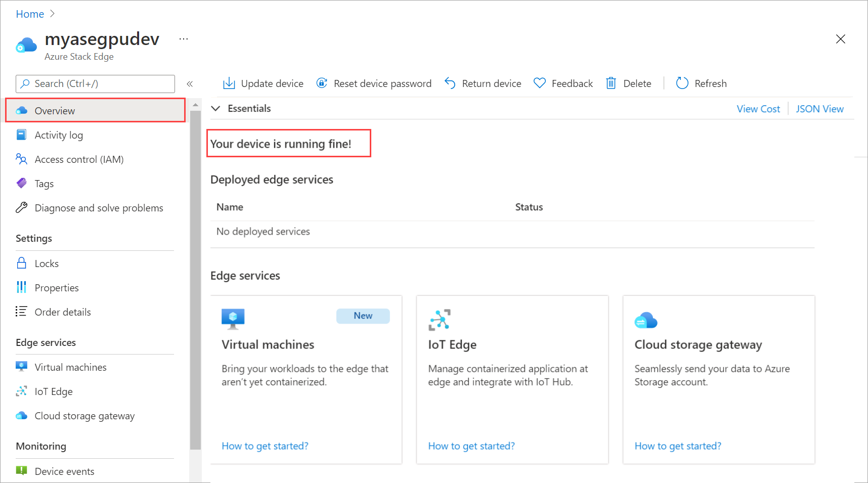Click the Delete trash can icon
Viewport: 868px width, 483px height.
coord(611,83)
